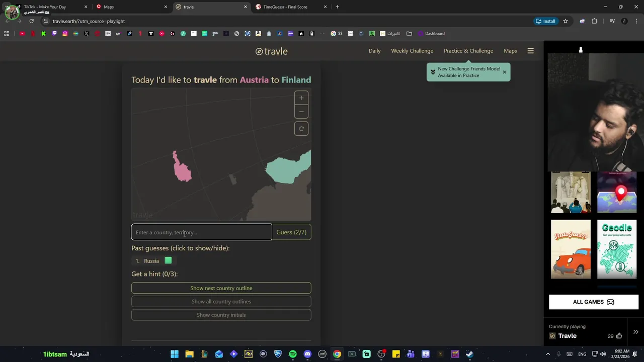Zoom in on the travle map
Viewport: 644px width, 362px height.
301,98
